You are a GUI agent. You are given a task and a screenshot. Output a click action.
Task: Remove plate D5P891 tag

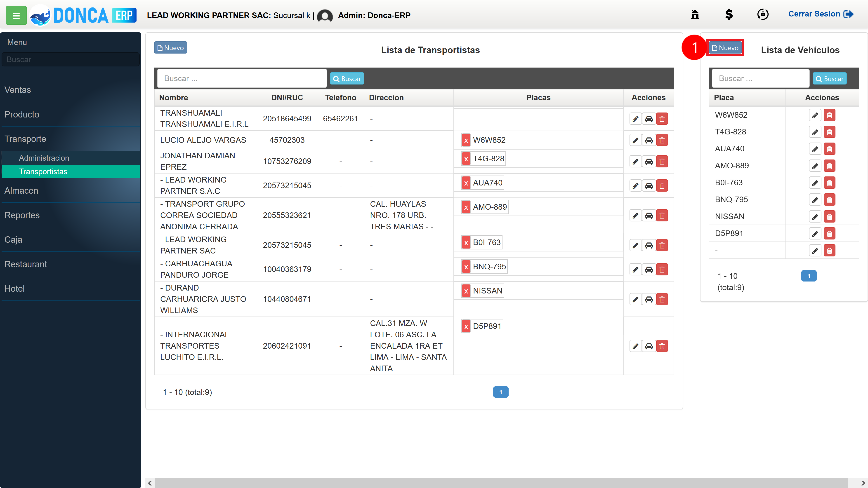tap(466, 326)
